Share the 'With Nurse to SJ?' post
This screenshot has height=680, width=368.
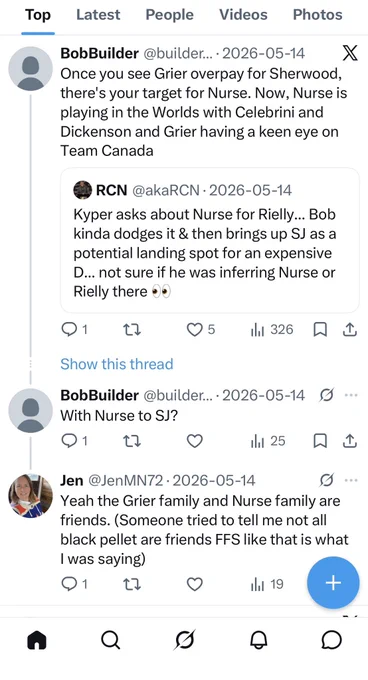(349, 441)
